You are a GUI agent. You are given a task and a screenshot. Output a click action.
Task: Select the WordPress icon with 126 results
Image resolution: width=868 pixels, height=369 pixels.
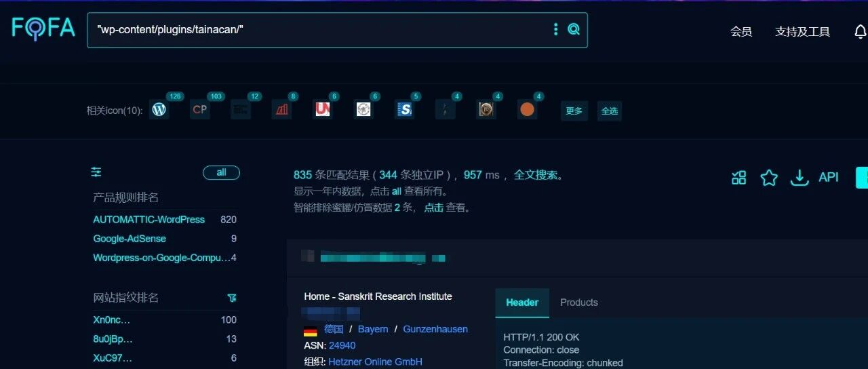[159, 109]
